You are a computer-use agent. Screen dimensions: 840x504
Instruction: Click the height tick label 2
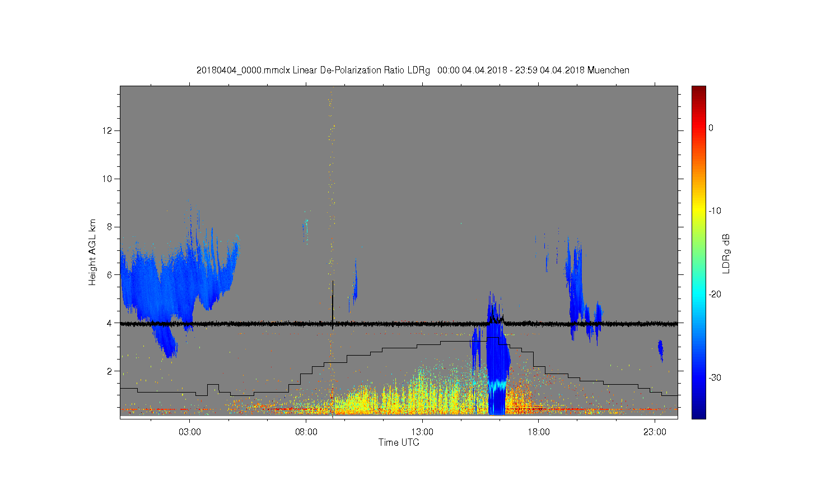(110, 371)
